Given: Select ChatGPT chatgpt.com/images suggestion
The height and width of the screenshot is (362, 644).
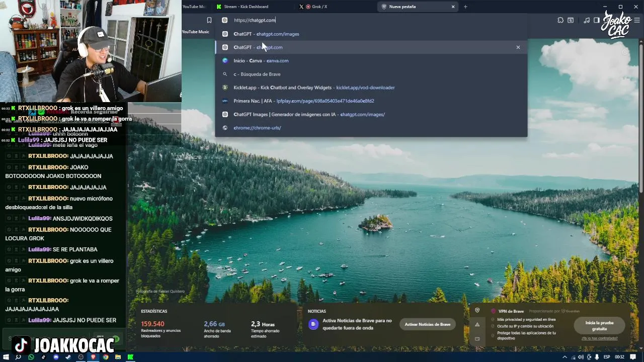Looking at the screenshot, I should point(371,34).
